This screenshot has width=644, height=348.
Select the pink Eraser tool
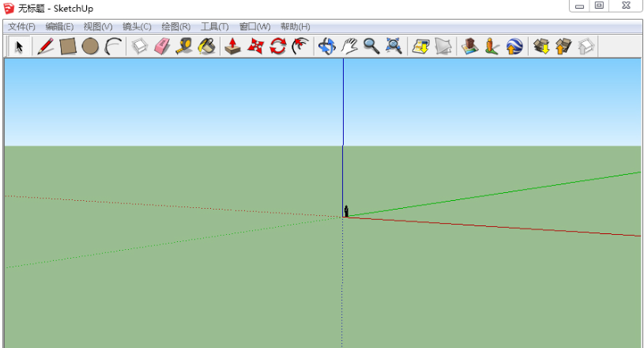[x=162, y=46]
